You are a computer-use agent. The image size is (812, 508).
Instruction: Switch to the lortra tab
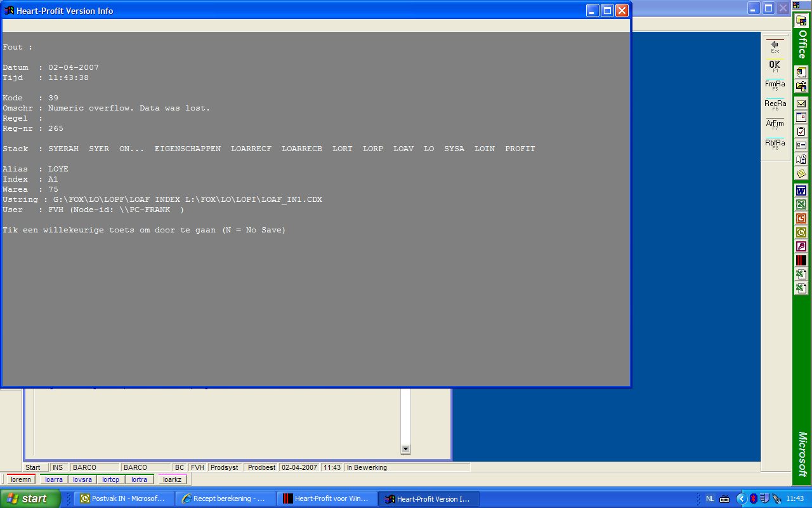click(140, 479)
